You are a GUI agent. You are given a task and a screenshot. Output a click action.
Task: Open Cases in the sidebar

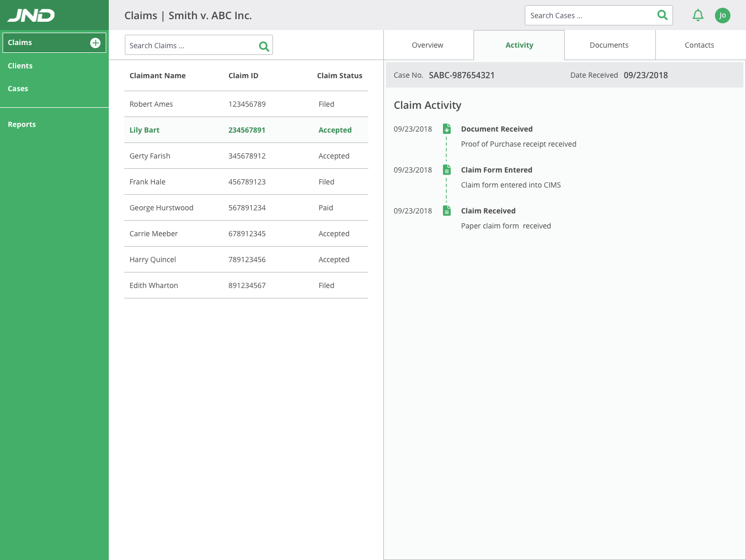(x=18, y=89)
